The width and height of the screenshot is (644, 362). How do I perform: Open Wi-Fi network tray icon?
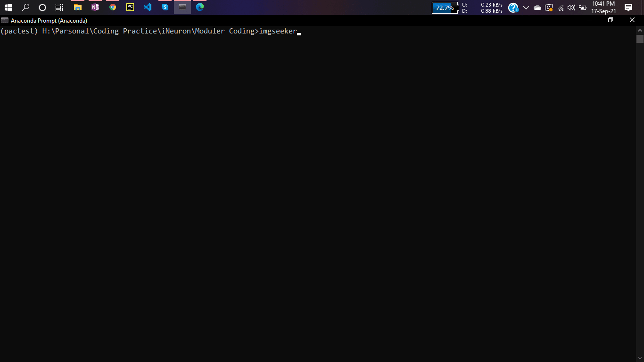pos(561,8)
